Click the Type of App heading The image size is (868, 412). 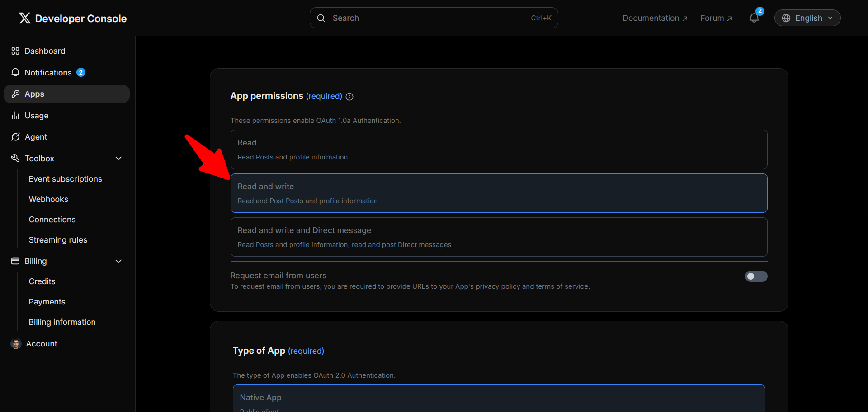point(259,351)
